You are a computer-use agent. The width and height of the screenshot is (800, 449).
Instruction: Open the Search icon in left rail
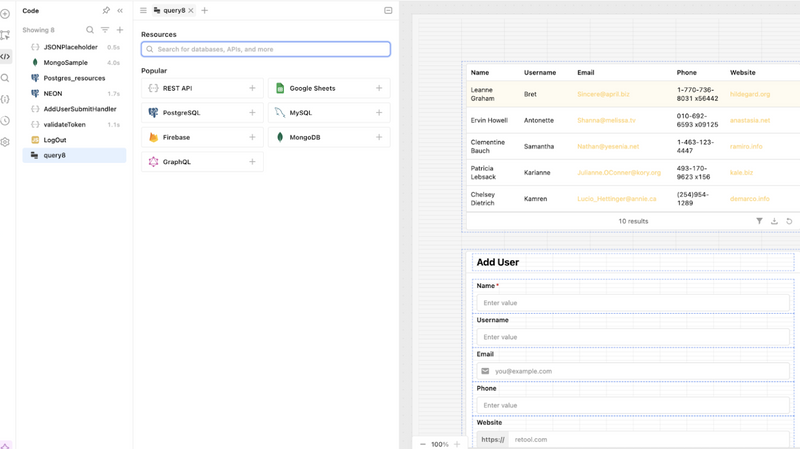(x=5, y=78)
